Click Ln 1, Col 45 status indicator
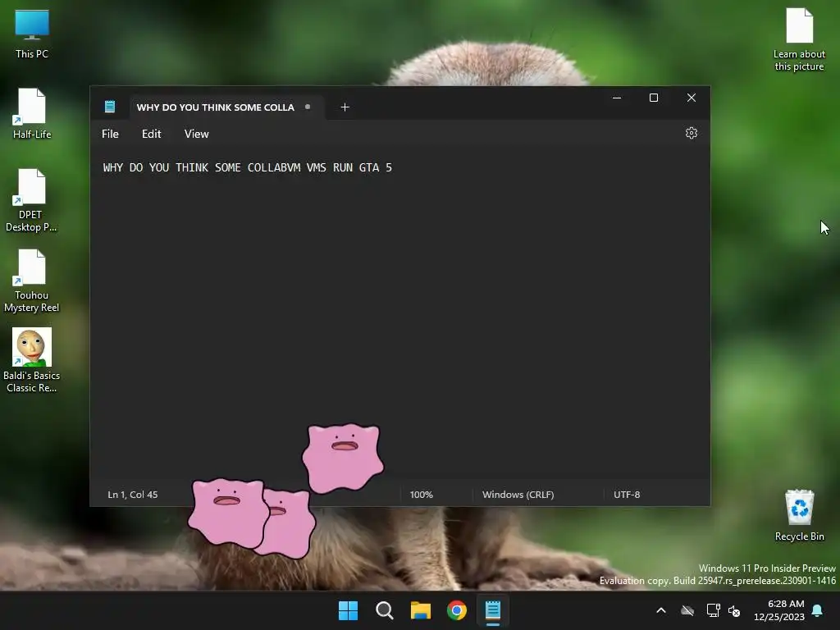 coord(133,495)
